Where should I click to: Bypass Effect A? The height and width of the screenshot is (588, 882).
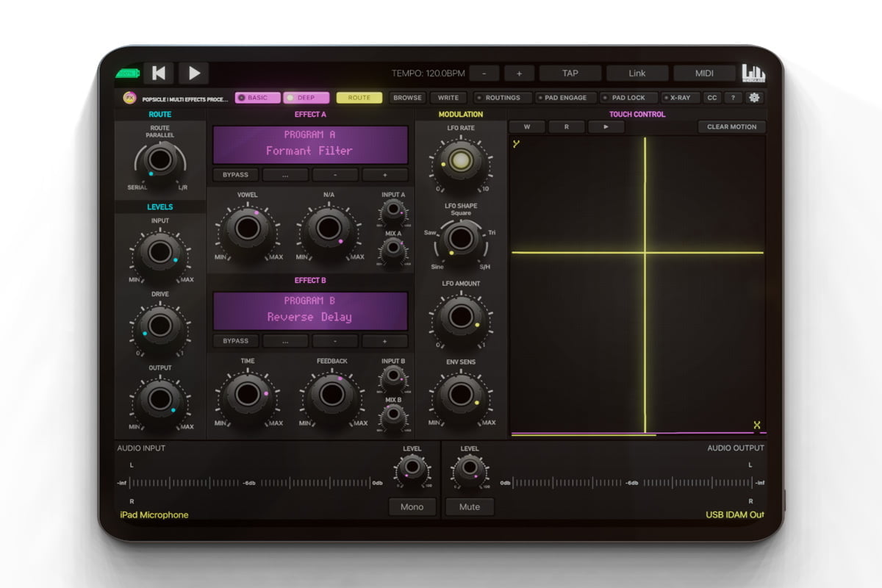coord(236,175)
